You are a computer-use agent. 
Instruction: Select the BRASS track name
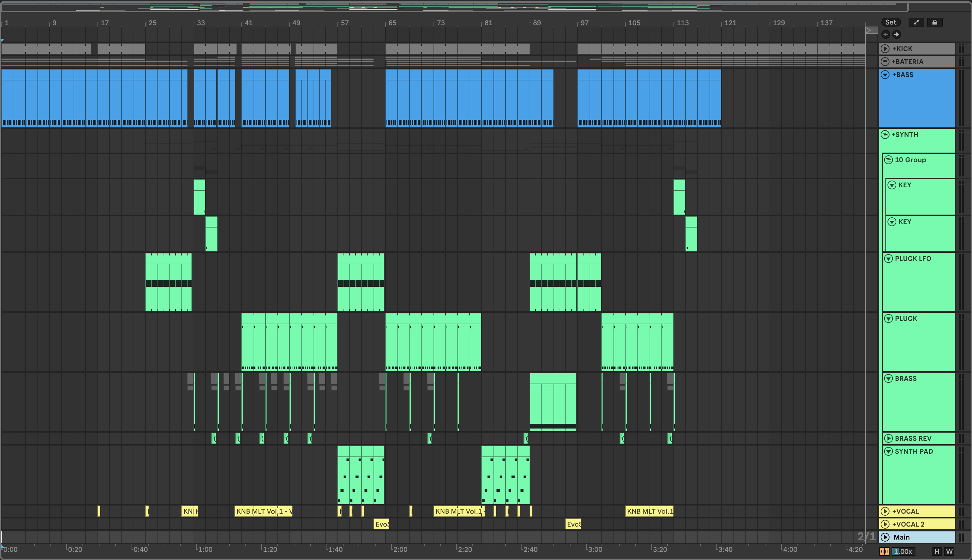[x=906, y=378]
